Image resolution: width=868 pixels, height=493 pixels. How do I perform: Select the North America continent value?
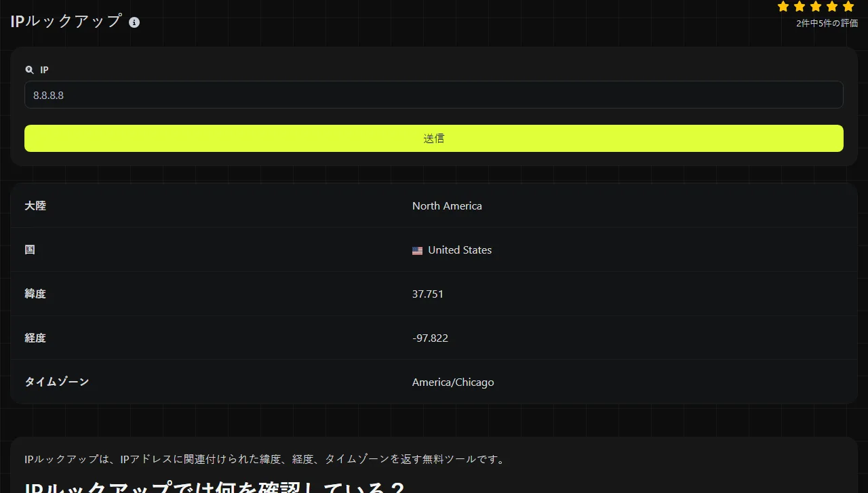tap(447, 206)
